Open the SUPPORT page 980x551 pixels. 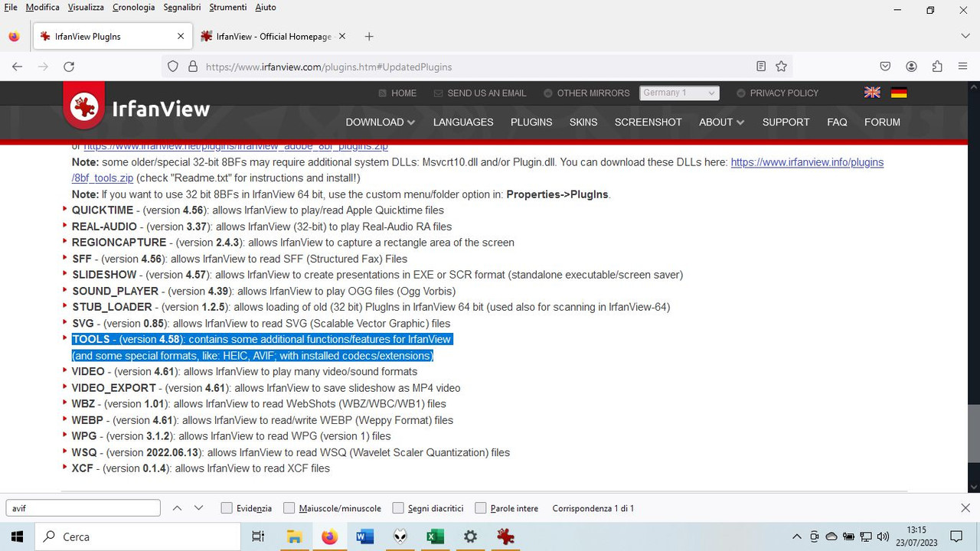tap(786, 122)
